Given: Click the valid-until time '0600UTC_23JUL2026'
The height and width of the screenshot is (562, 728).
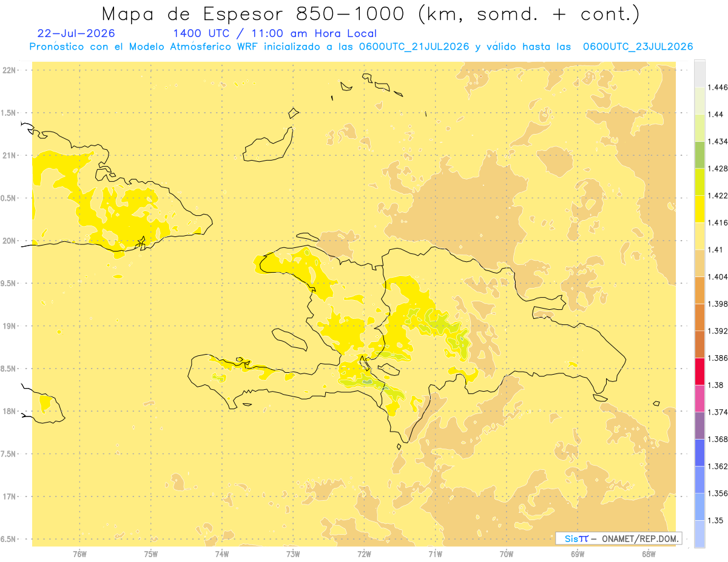Looking at the screenshot, I should (x=638, y=47).
